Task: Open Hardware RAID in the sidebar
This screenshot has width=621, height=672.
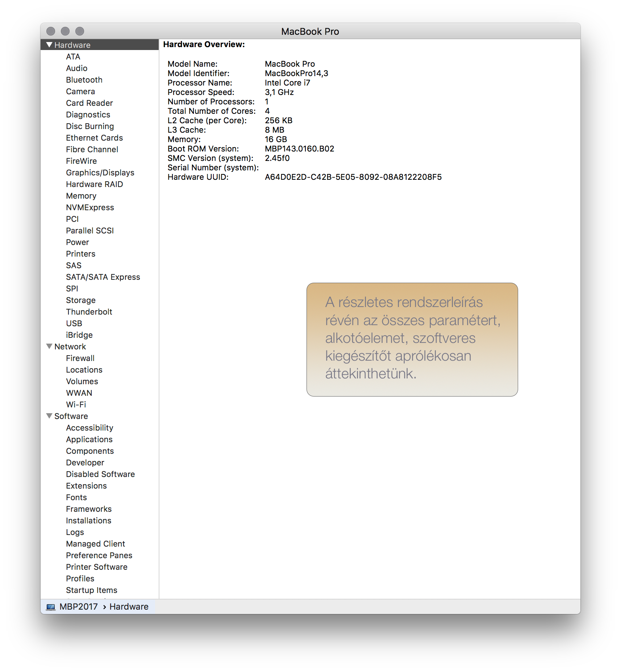Action: 95,184
